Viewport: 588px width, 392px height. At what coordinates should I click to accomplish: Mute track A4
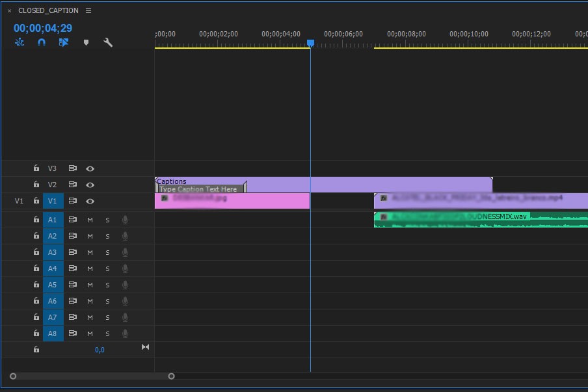(90, 268)
